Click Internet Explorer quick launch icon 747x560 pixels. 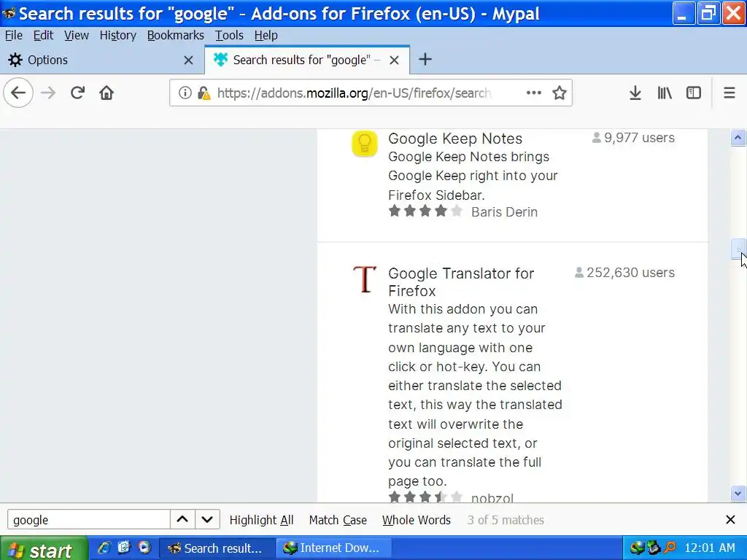coord(104,548)
